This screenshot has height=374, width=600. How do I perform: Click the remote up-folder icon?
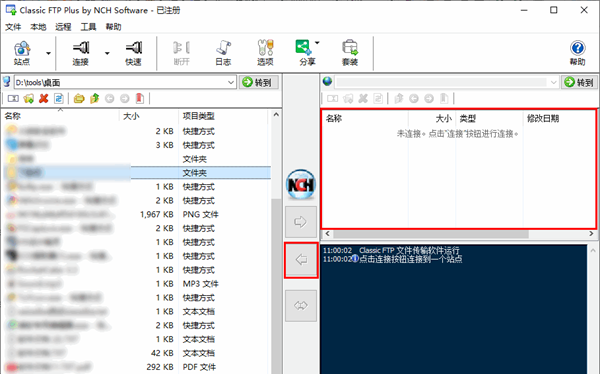pyautogui.click(x=399, y=99)
